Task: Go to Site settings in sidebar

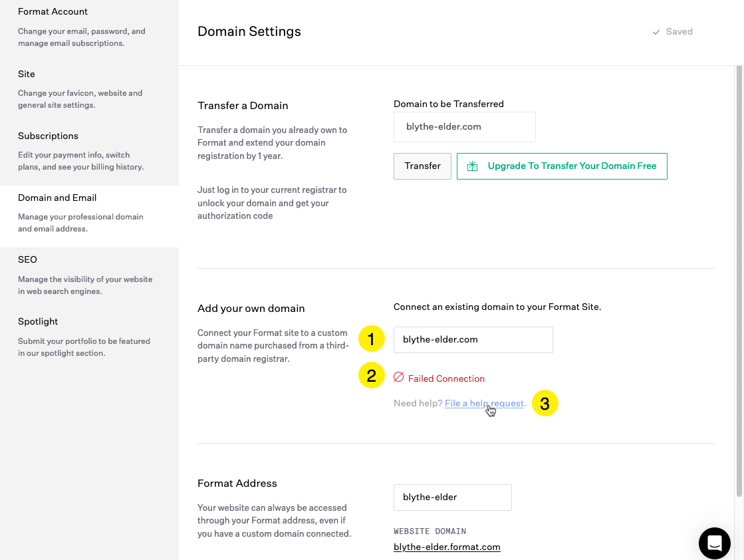Action: click(27, 74)
